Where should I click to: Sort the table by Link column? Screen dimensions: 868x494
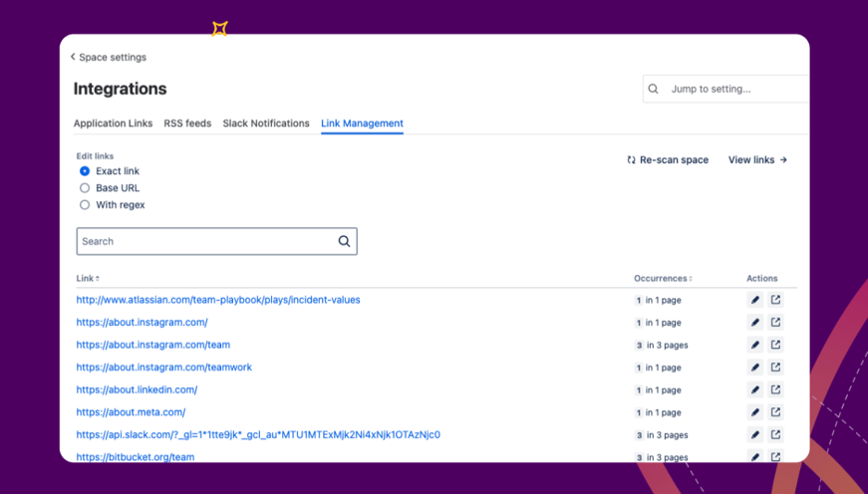pyautogui.click(x=88, y=278)
